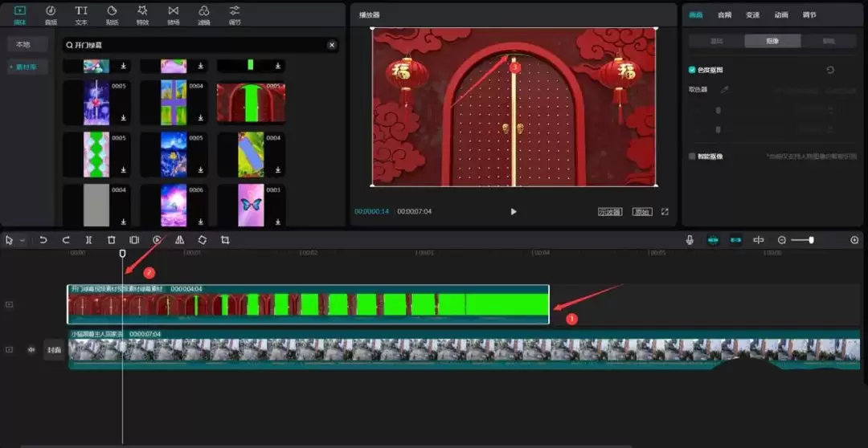Click the crop tool in timeline toolbar
868x448 pixels.
point(225,240)
